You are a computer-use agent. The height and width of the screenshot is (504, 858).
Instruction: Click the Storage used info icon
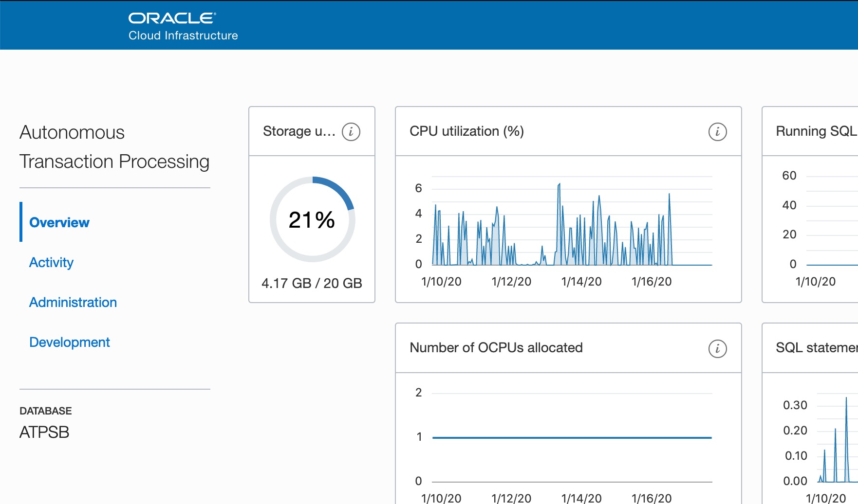pos(351,132)
